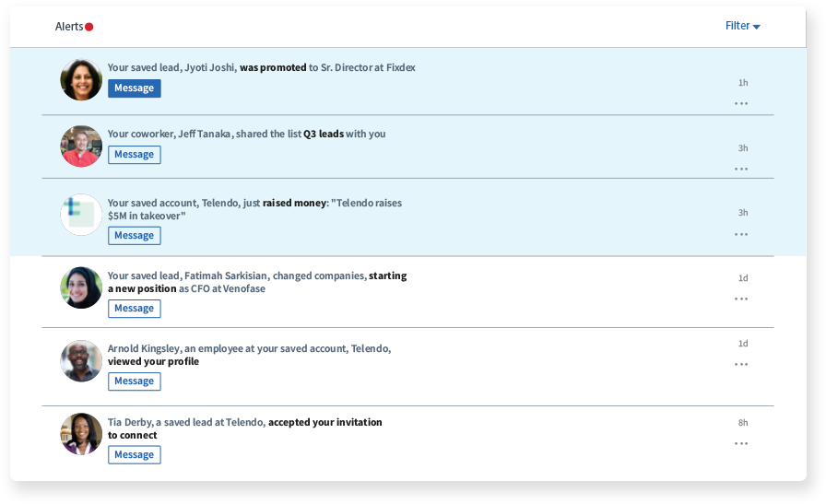Message Tia Derby who accepted your invitation
826x504 pixels.
[x=135, y=454]
